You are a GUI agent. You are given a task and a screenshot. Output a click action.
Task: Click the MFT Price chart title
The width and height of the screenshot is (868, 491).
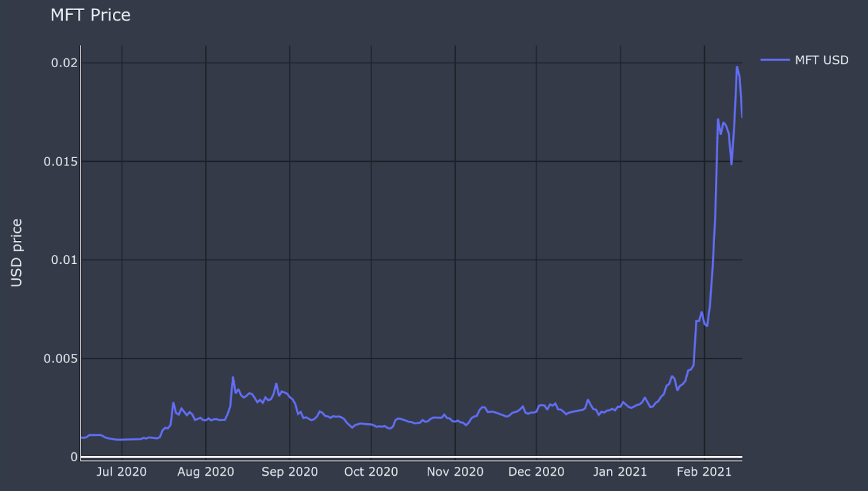tap(91, 15)
